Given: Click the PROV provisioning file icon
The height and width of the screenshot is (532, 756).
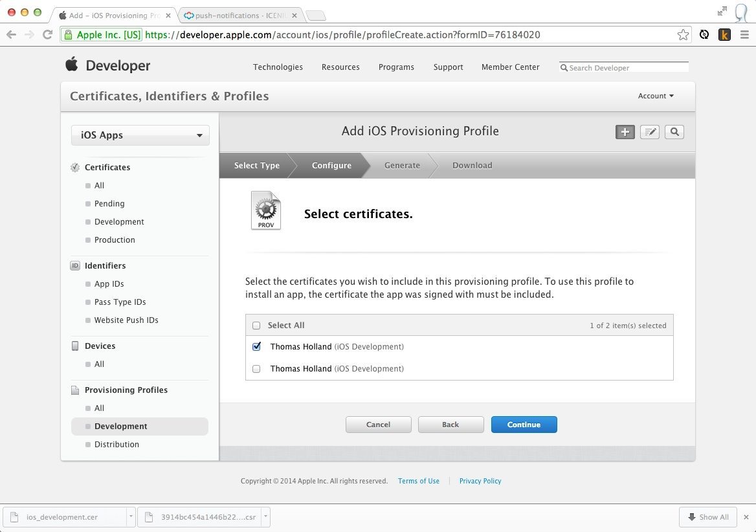Looking at the screenshot, I should [x=266, y=210].
